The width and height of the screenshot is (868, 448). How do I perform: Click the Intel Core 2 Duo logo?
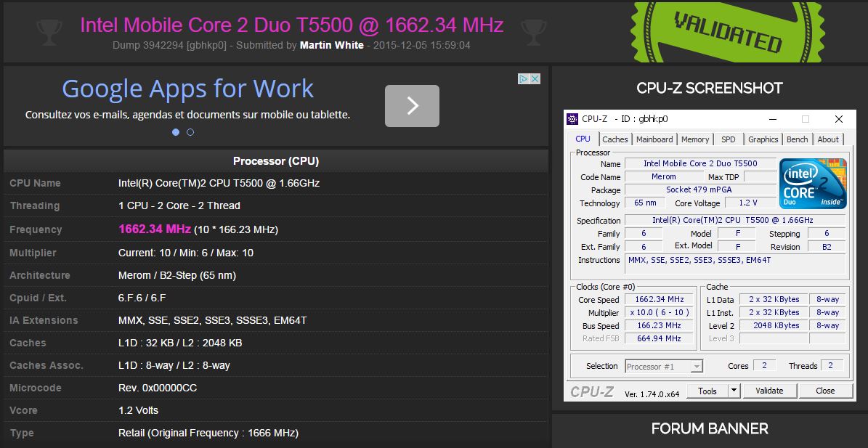(813, 183)
